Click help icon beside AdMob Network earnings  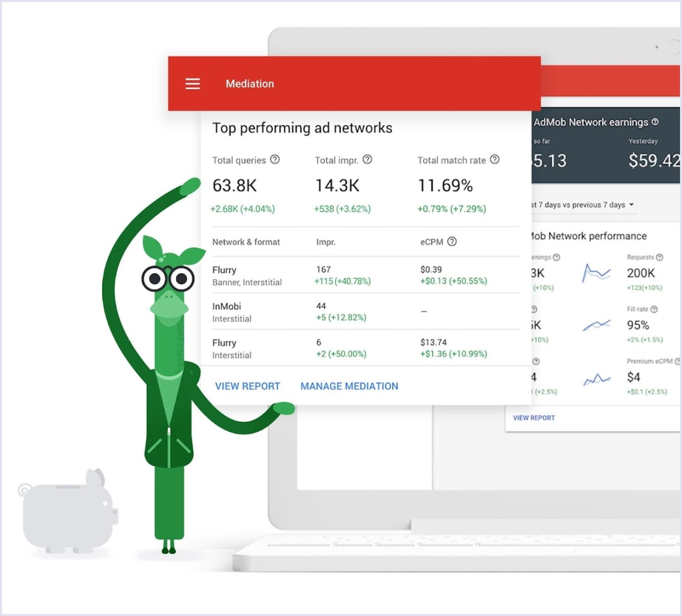click(x=655, y=122)
